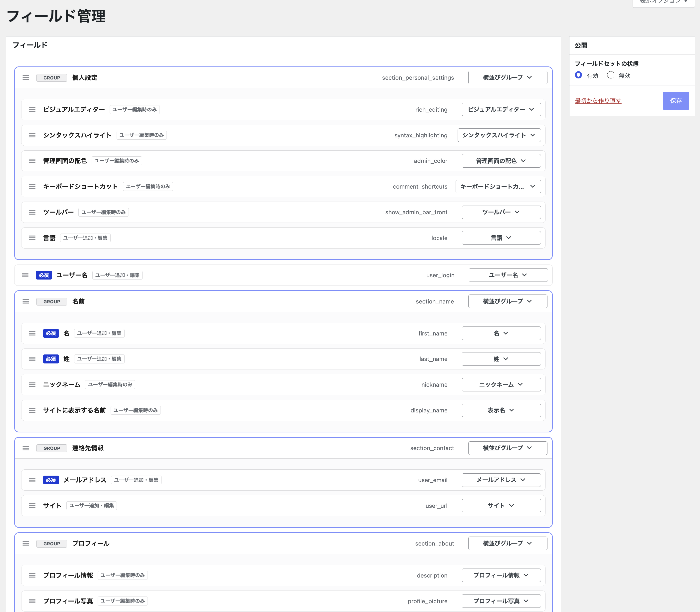The image size is (700, 612).
Task: Open 横並びグループ dropdown for section_name
Action: pyautogui.click(x=508, y=301)
